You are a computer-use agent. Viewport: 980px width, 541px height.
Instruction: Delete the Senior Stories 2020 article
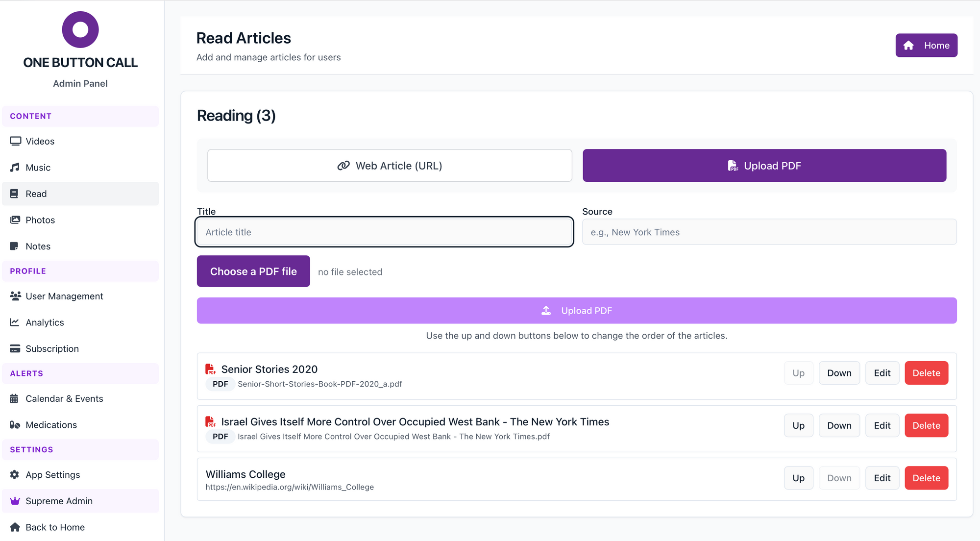926,373
